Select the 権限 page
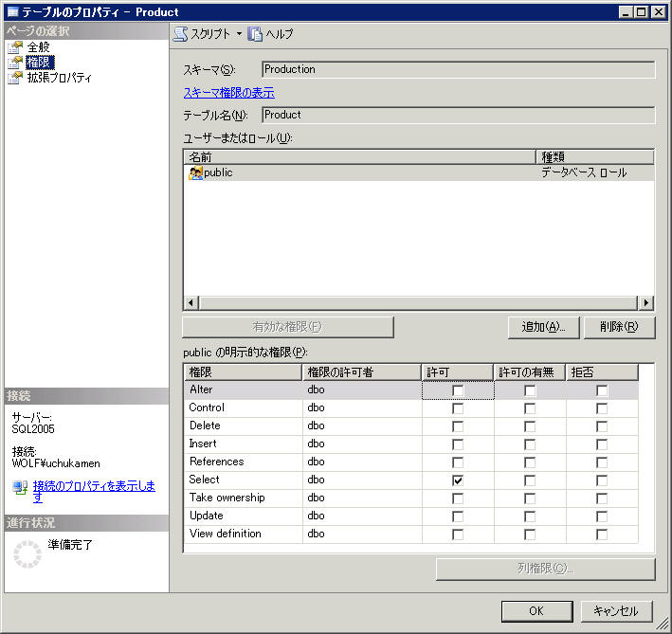Image resolution: width=672 pixels, height=634 pixels. 40,63
